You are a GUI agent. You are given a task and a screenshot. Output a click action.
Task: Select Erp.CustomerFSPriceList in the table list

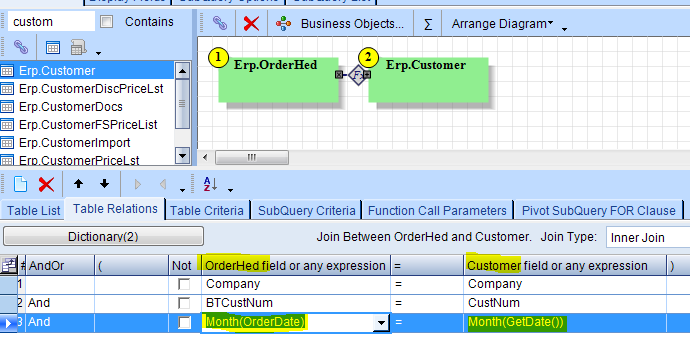point(87,124)
